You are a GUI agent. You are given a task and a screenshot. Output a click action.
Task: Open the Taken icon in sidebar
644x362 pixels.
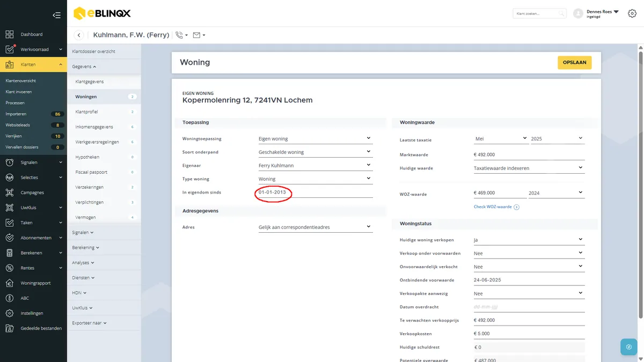[10, 223]
